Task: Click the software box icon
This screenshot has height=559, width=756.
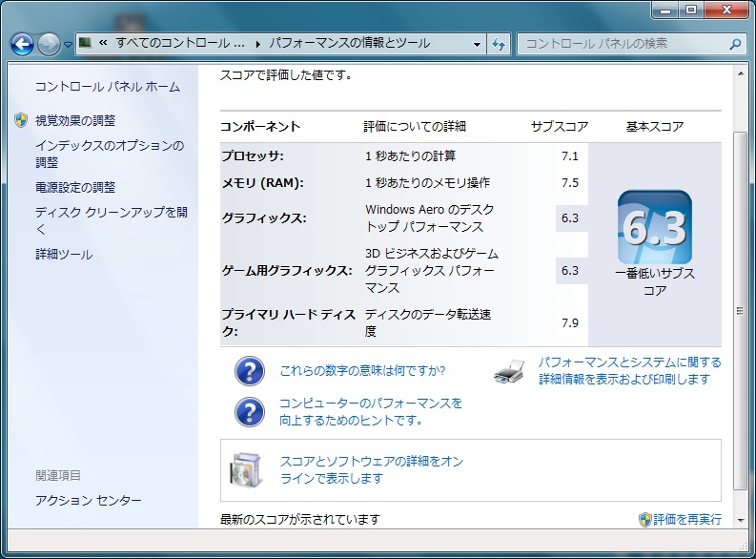Action: point(246,469)
